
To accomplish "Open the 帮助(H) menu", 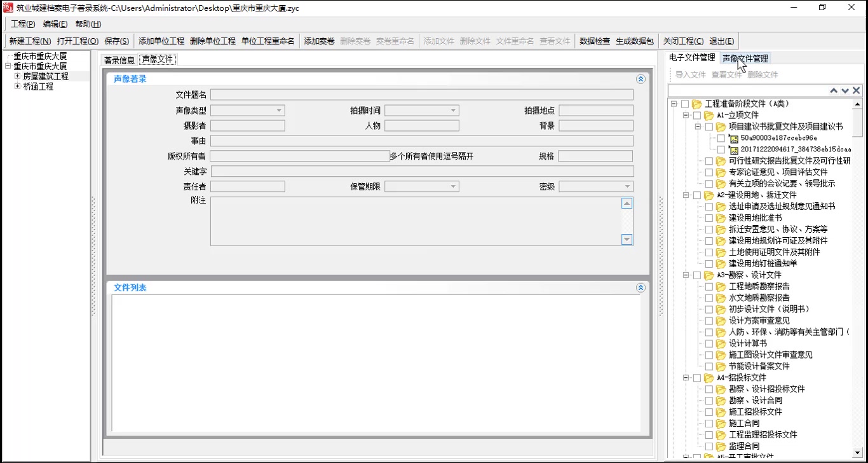I will tap(88, 24).
